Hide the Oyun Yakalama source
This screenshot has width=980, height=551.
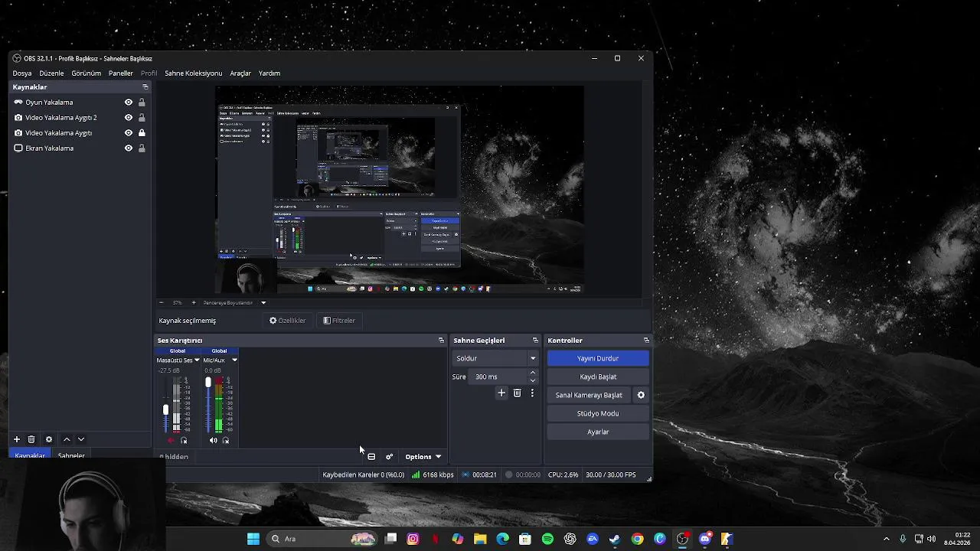click(x=129, y=103)
